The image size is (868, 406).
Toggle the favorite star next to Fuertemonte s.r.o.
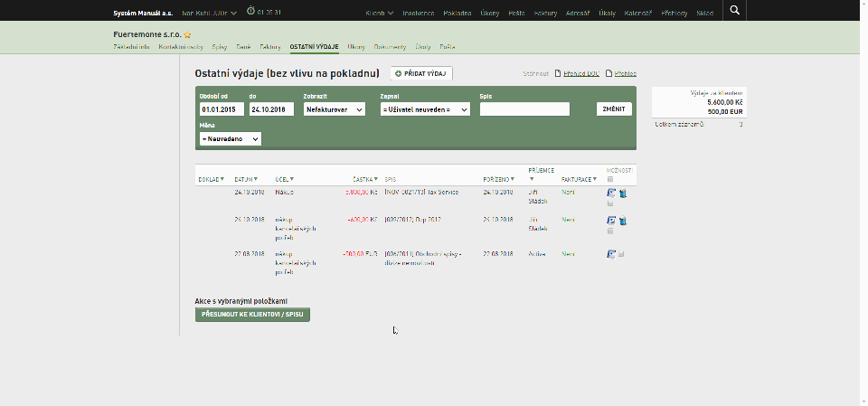click(188, 35)
